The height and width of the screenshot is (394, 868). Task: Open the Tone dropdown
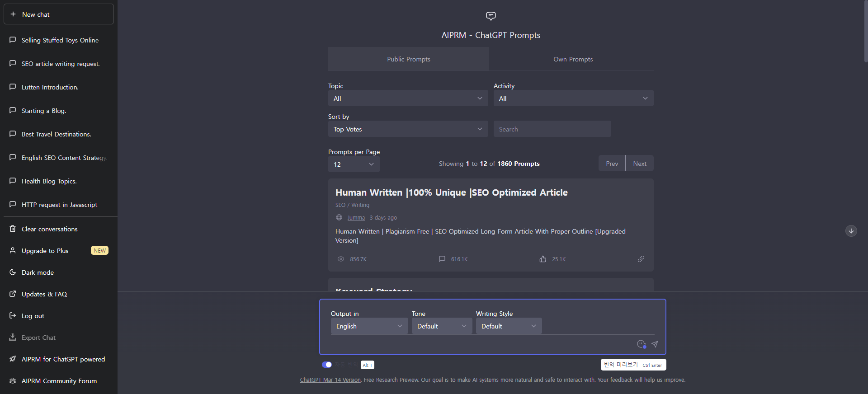(442, 326)
